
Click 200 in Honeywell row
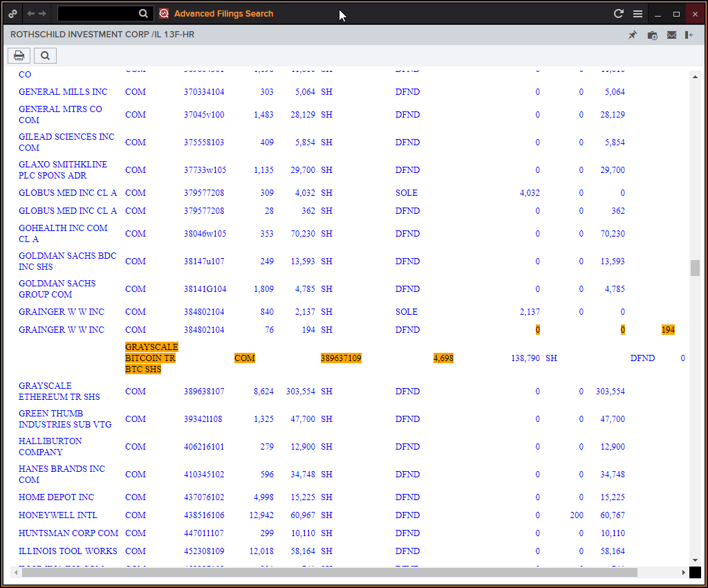577,515
